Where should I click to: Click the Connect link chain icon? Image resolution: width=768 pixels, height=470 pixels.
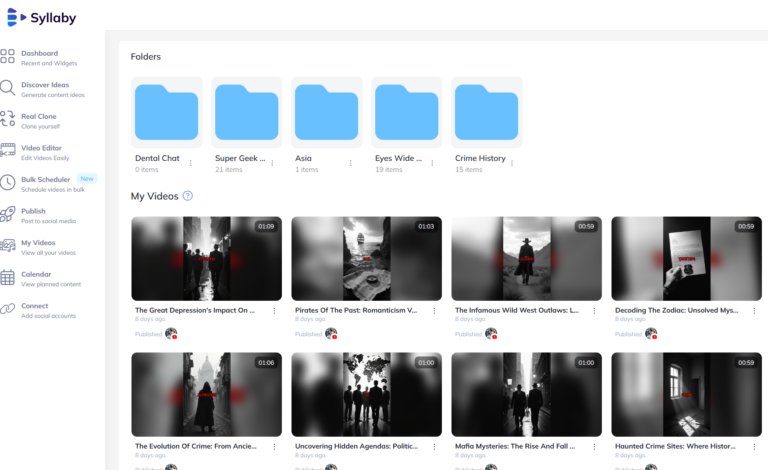[7, 310]
